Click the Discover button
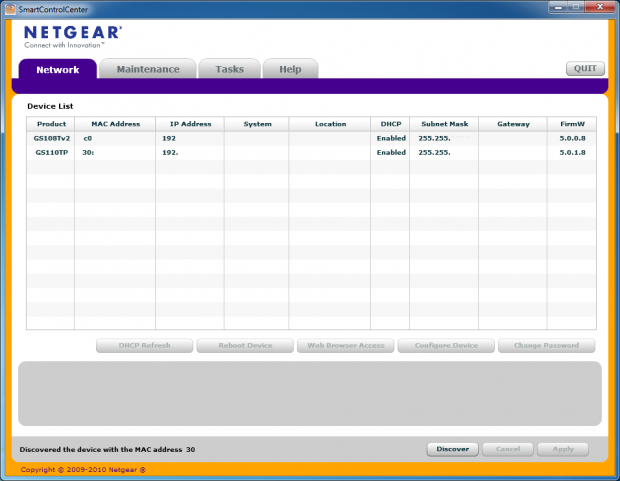This screenshot has height=481, width=620. coord(452,449)
